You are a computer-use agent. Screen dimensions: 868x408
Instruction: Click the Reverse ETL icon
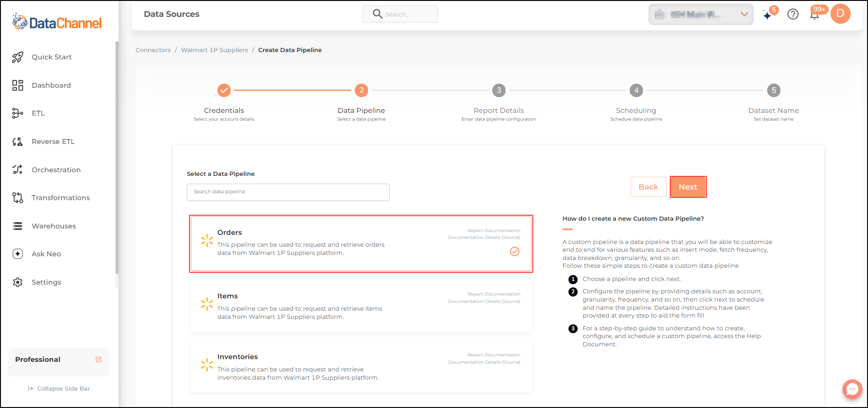pos(17,142)
